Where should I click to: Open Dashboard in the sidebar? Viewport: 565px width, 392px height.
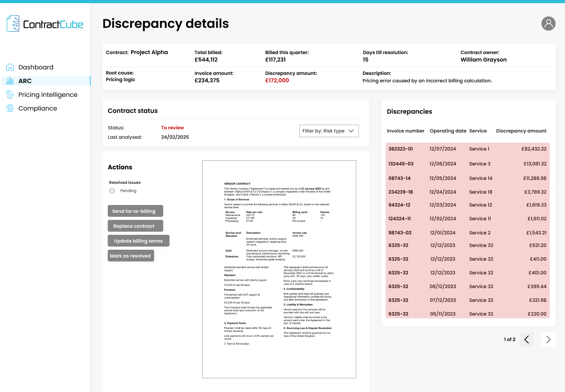36,67
